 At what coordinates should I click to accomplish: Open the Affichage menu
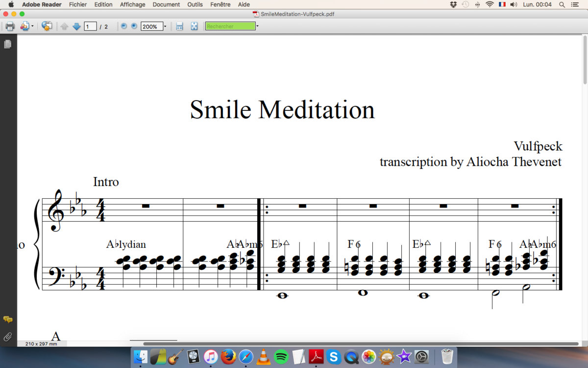click(132, 4)
